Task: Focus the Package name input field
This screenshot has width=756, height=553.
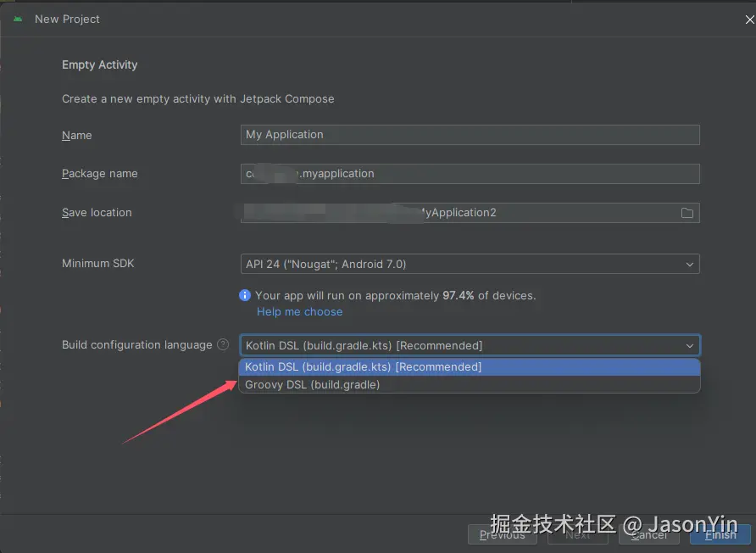Action: point(470,174)
